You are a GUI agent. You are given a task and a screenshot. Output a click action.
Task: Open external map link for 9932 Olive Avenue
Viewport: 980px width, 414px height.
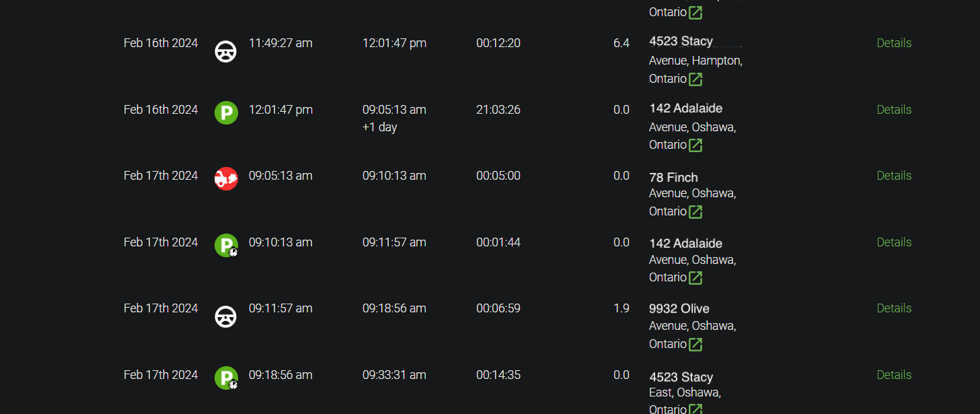coord(695,344)
